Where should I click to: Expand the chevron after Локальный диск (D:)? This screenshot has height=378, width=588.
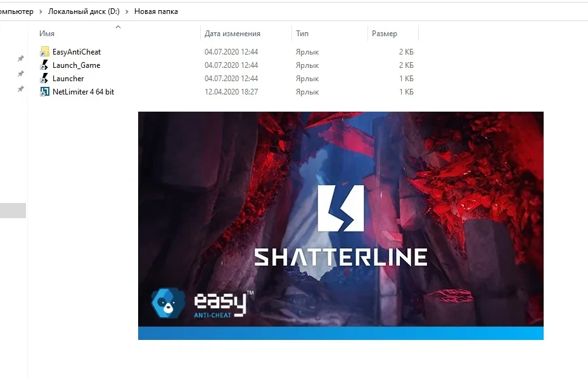(127, 11)
